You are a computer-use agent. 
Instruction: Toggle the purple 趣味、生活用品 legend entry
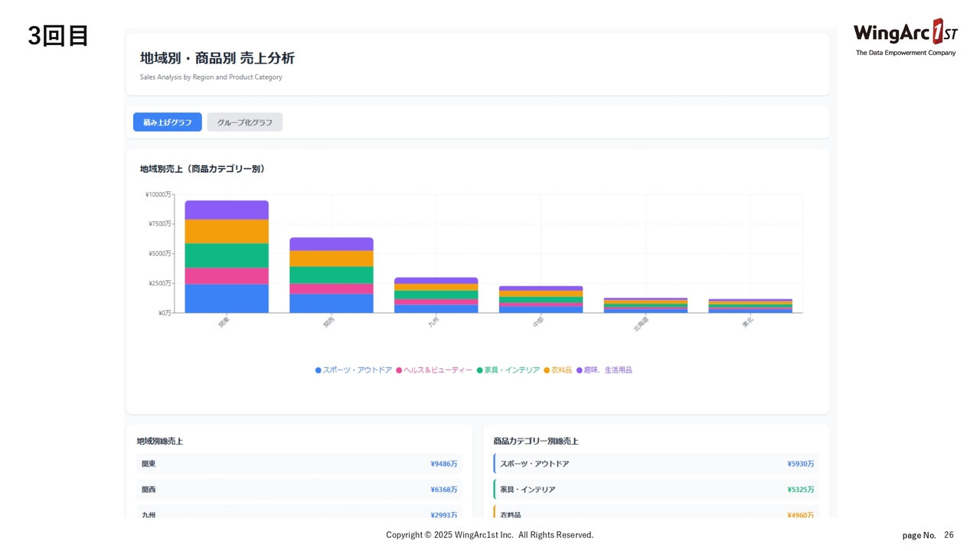pos(604,370)
